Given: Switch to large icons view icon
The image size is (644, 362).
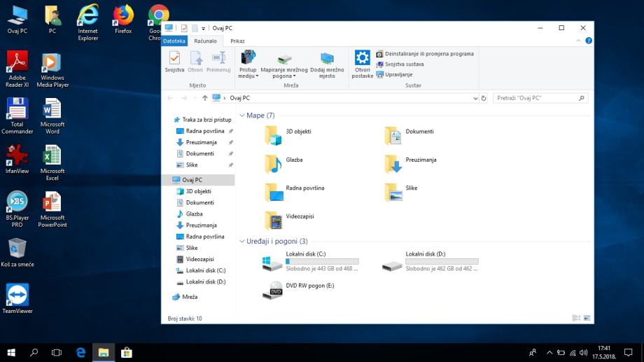Looking at the screenshot, I should pyautogui.click(x=587, y=318).
